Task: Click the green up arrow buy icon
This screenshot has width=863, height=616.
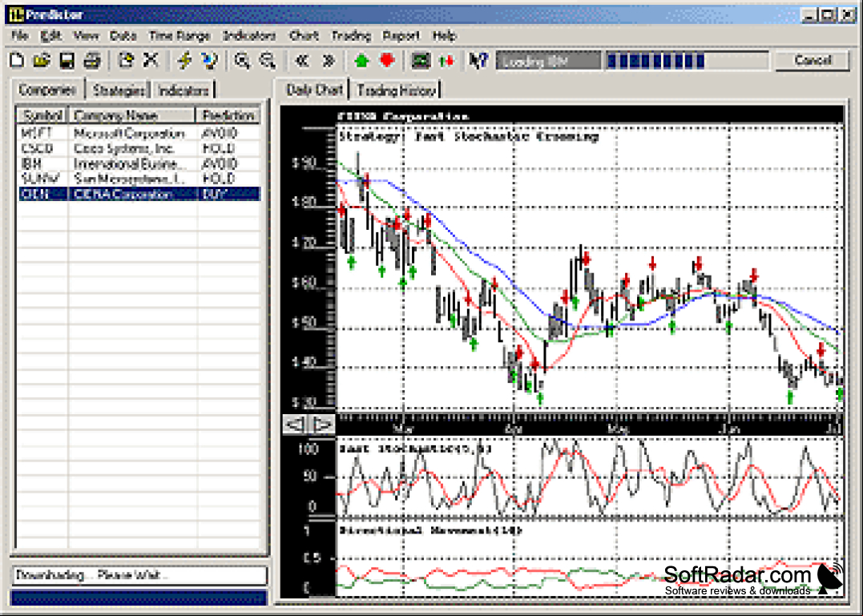Action: (361, 60)
